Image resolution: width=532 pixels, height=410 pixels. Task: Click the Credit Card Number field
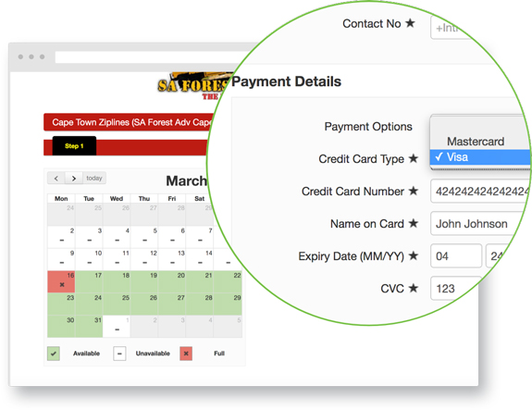480,192
